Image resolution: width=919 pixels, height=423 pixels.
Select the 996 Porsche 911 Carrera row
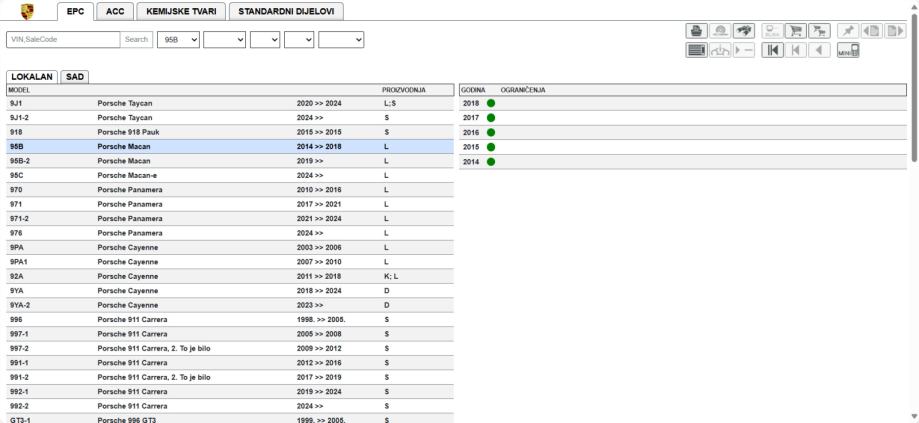(230, 320)
